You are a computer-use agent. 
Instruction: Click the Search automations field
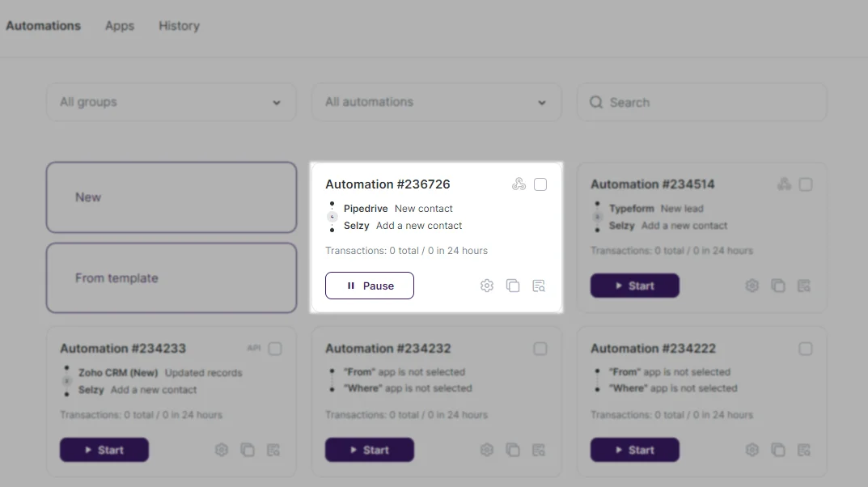pyautogui.click(x=701, y=103)
